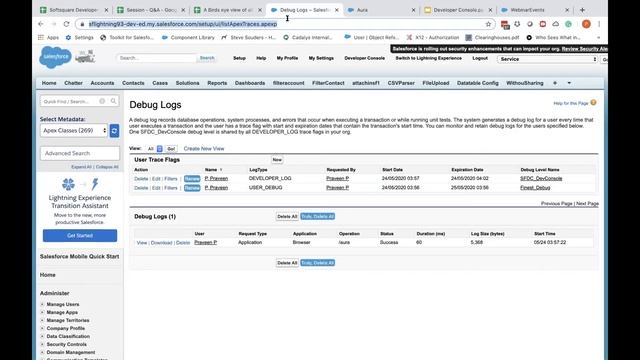Click the Logout link
The height and width of the screenshot is (360, 640).
tap(480, 58)
